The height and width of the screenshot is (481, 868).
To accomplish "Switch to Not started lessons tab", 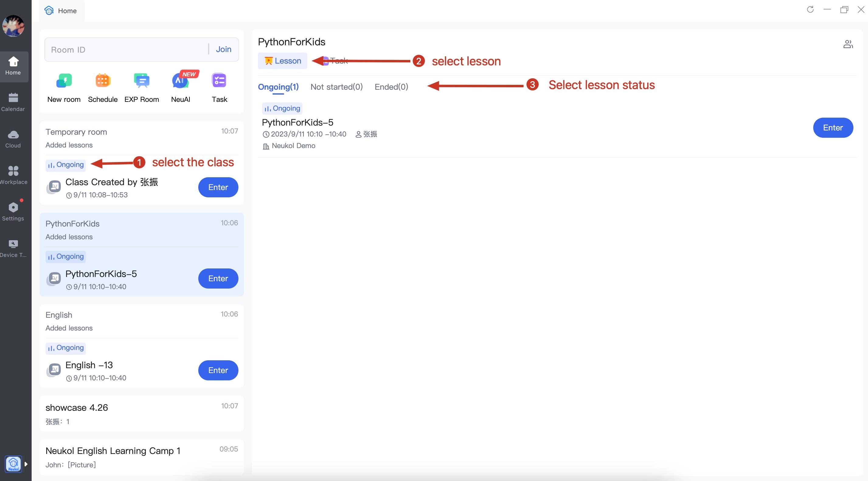I will pos(336,87).
